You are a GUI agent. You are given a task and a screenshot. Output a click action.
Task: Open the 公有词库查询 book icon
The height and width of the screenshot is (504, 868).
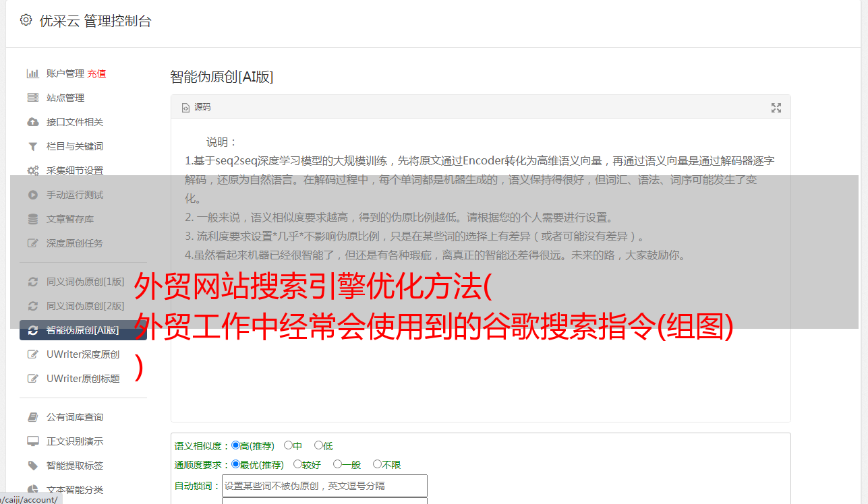(x=32, y=417)
